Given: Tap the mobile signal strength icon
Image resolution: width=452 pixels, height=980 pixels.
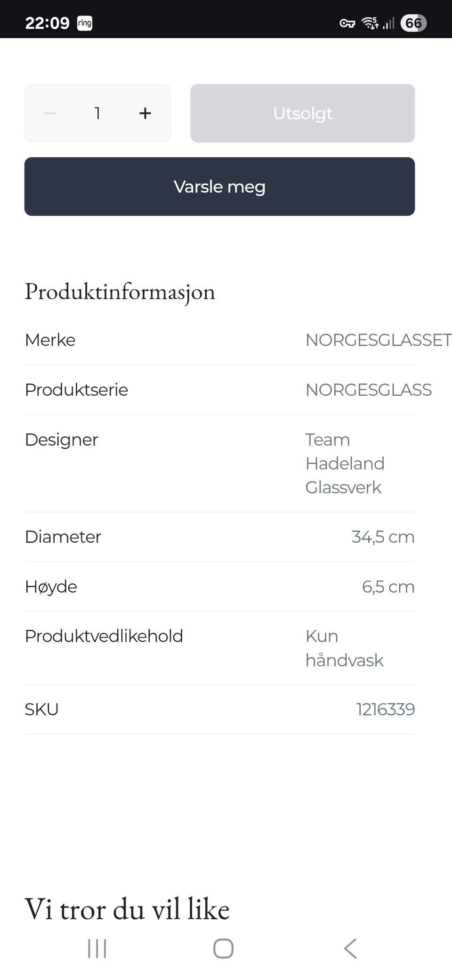Looking at the screenshot, I should tap(388, 23).
